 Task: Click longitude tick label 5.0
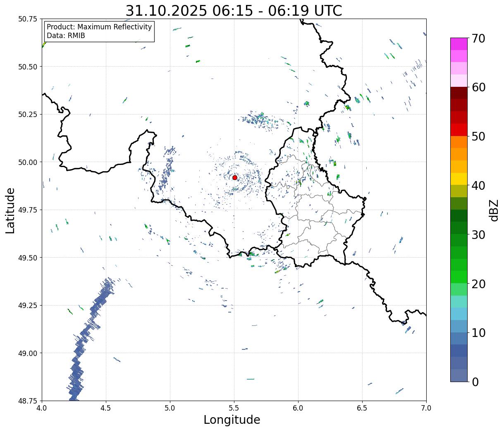170,408
